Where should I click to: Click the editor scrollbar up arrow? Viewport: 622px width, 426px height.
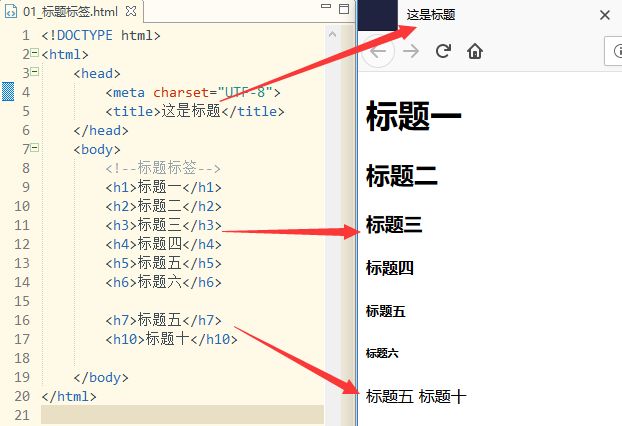click(x=332, y=35)
